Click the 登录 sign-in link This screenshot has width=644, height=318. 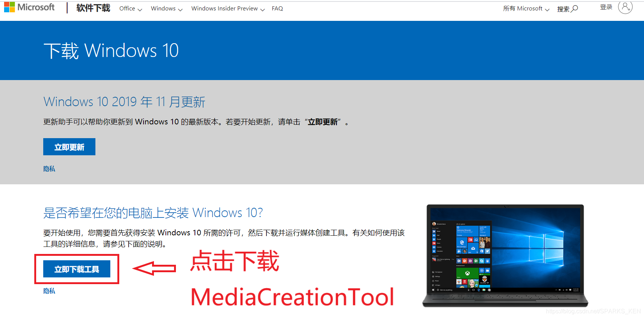606,7
